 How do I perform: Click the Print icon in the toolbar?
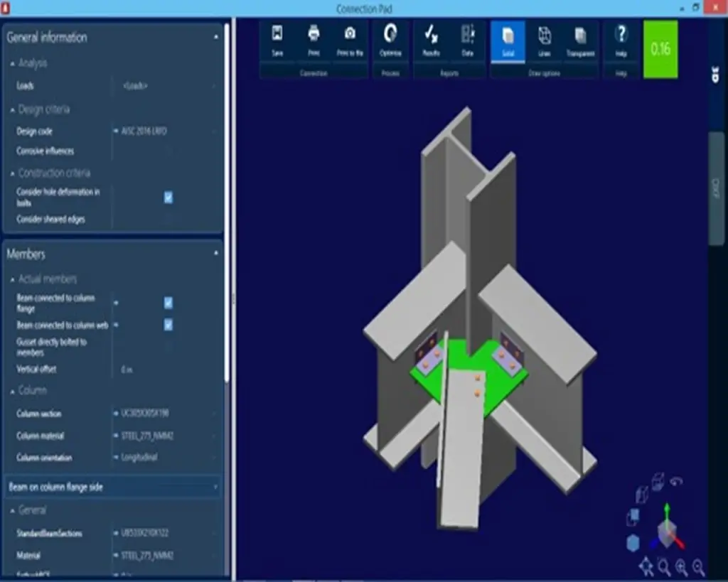click(314, 39)
